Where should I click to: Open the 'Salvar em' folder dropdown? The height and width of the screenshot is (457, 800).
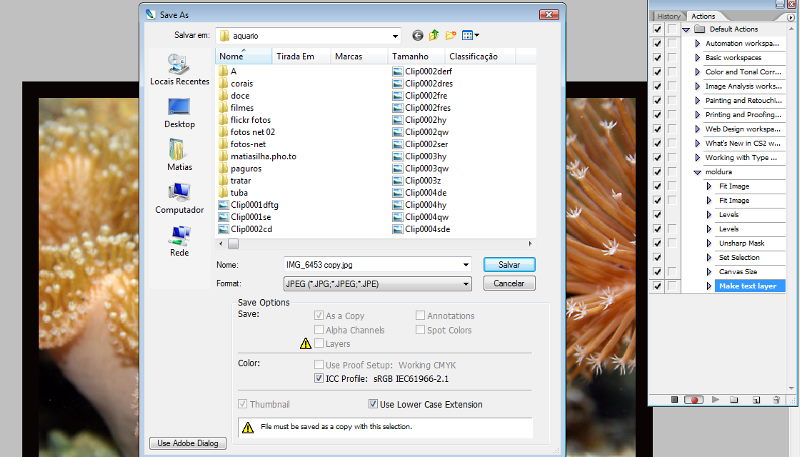pos(395,36)
